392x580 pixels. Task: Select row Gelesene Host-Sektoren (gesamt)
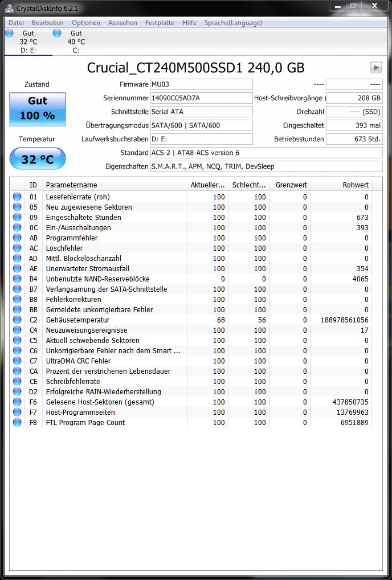click(191, 402)
